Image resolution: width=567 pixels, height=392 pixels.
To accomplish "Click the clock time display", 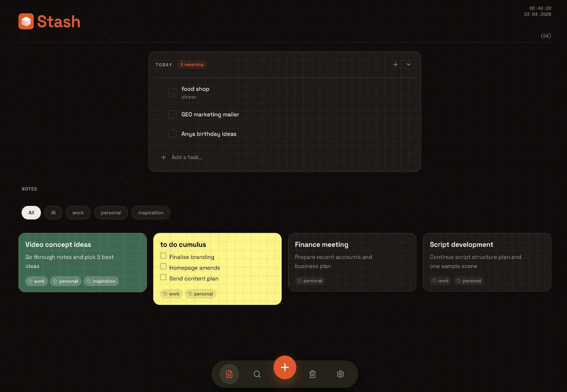I will pos(540,8).
